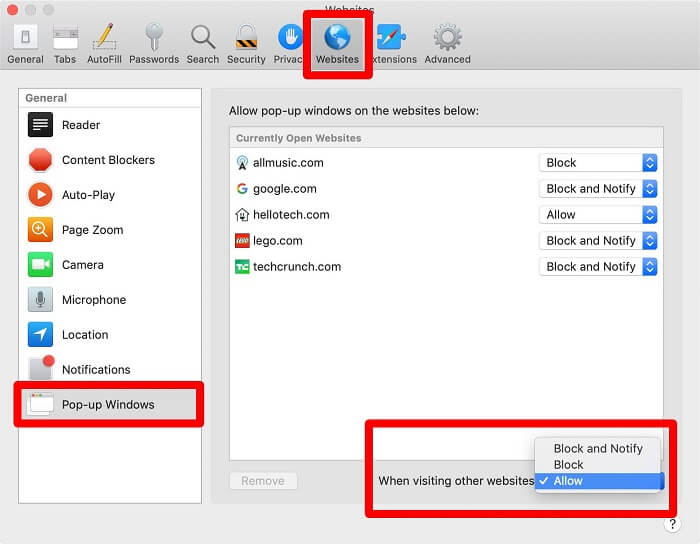This screenshot has height=544, width=700.
Task: Select Reader in the sidebar
Action: coord(110,125)
